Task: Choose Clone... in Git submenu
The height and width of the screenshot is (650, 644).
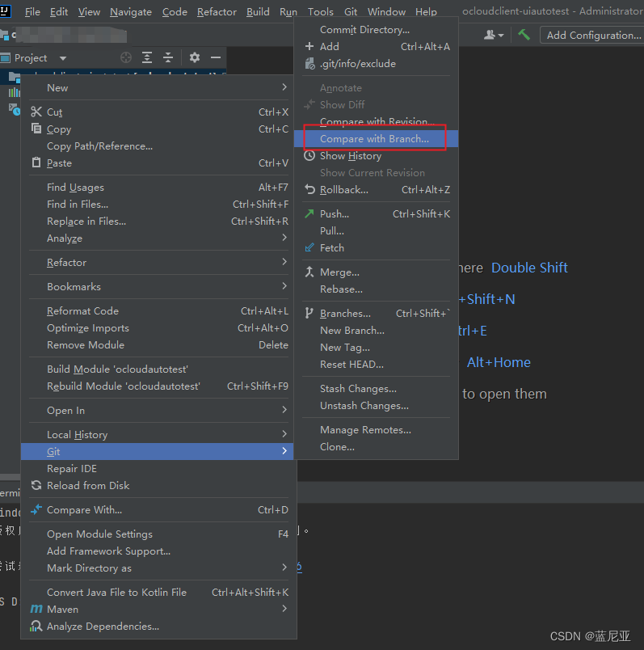Action: tap(376, 446)
